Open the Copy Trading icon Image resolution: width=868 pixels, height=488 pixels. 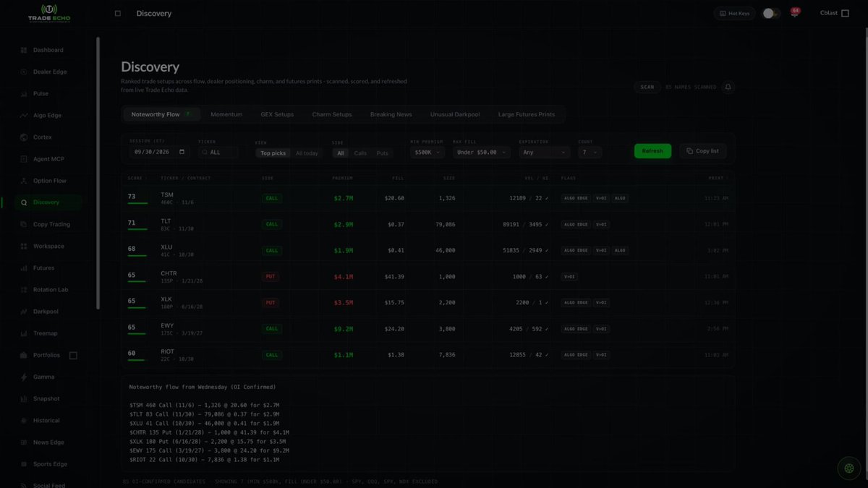point(25,225)
